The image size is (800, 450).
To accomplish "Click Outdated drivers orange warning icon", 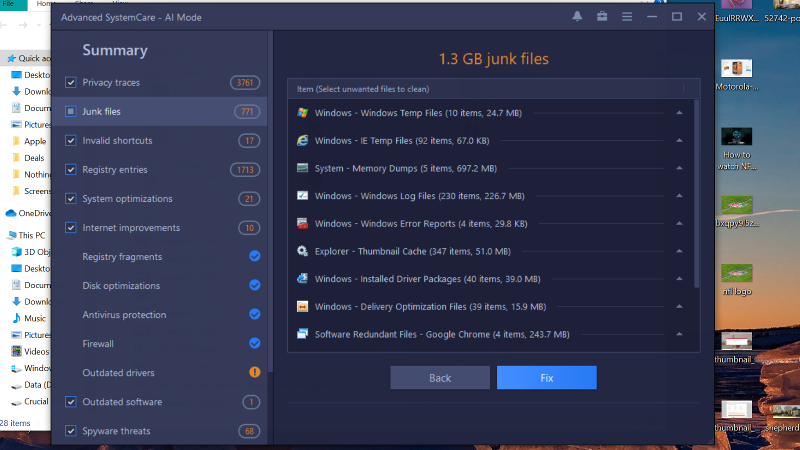I will coord(255,372).
